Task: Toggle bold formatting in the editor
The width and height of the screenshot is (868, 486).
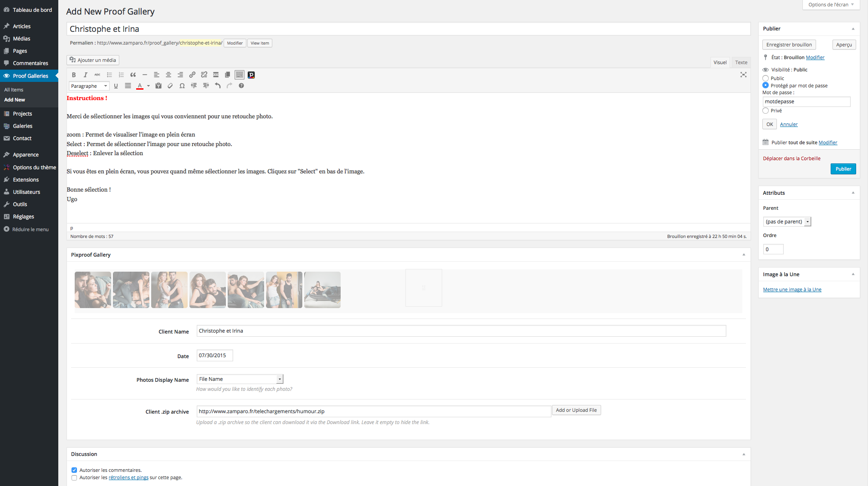Action: (74, 75)
